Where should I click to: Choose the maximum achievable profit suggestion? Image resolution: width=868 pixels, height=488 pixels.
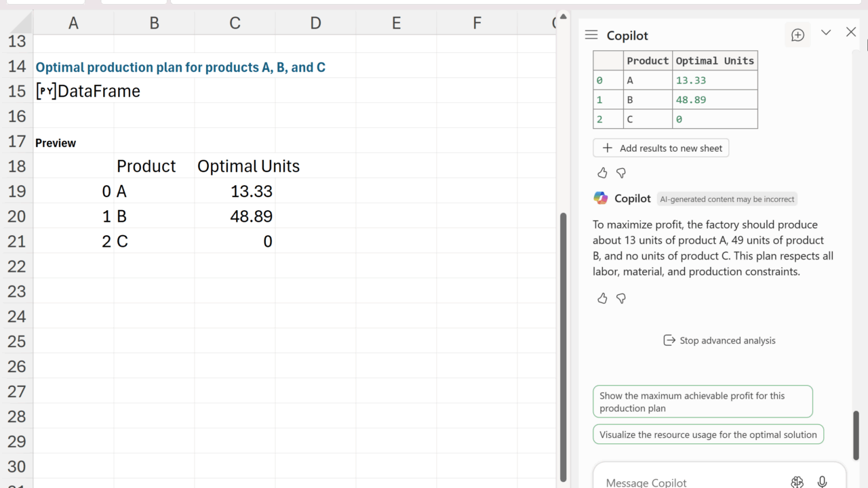[703, 402]
